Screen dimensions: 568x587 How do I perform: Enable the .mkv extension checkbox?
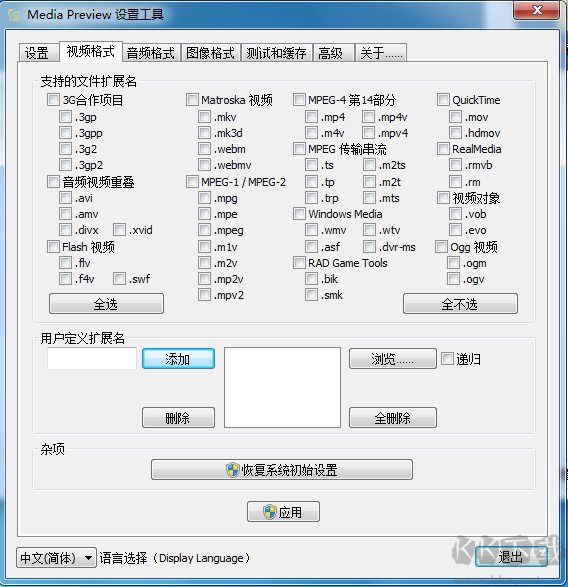[204, 117]
